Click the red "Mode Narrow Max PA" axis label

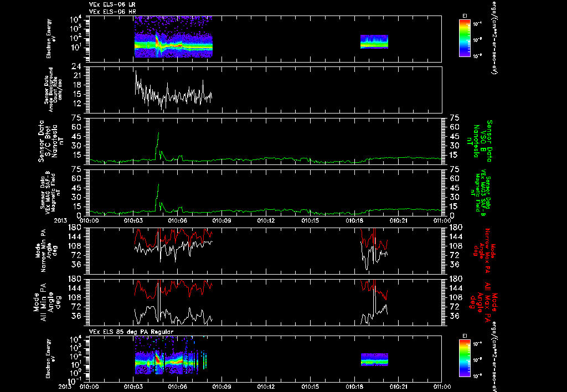coord(483,251)
